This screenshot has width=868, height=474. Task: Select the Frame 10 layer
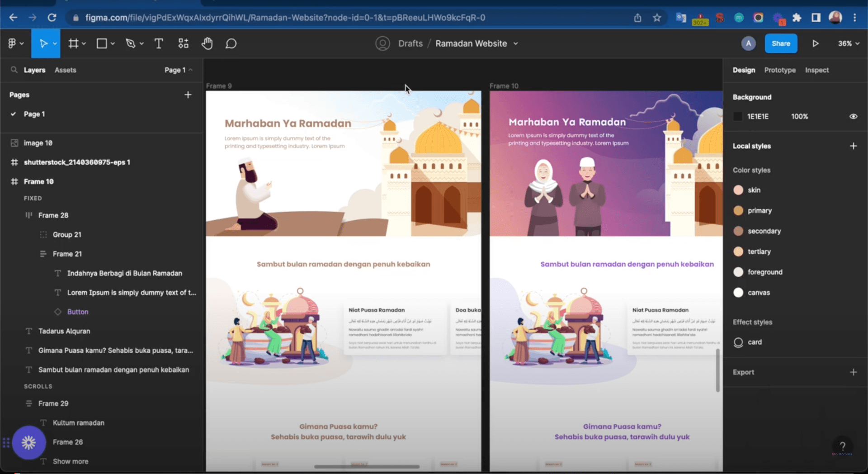tap(38, 181)
